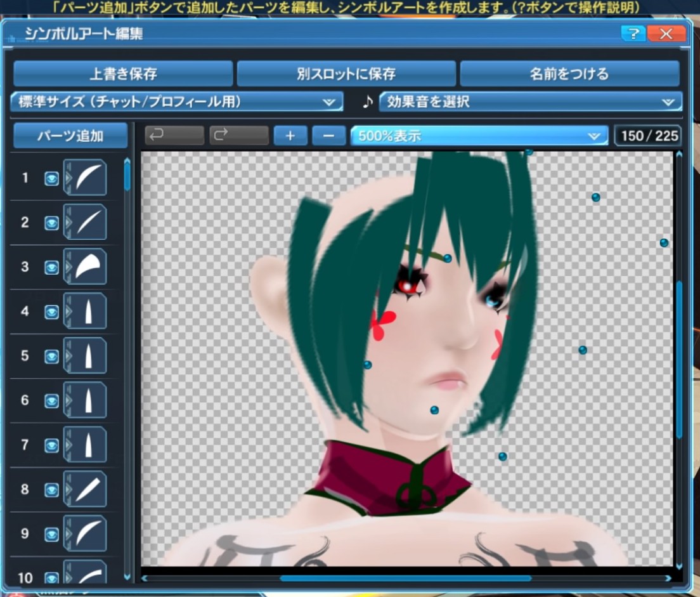This screenshot has width=700, height=597.
Task: Click the layer list scroll-down arrow
Action: click(127, 577)
